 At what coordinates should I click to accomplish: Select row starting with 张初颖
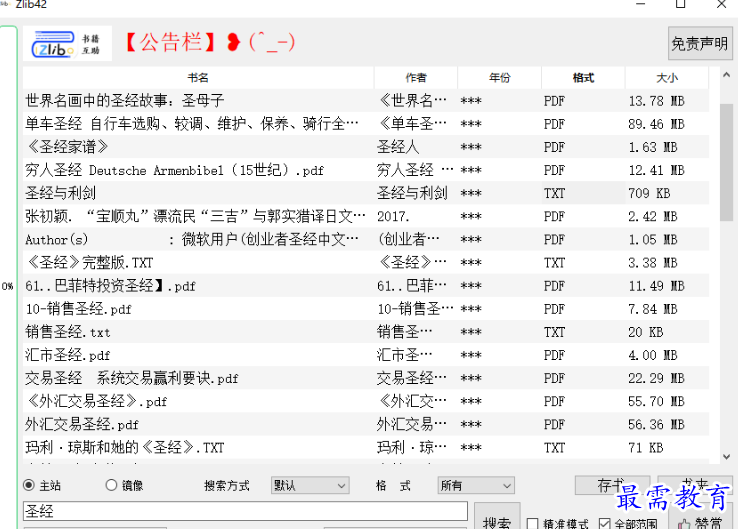click(x=366, y=216)
